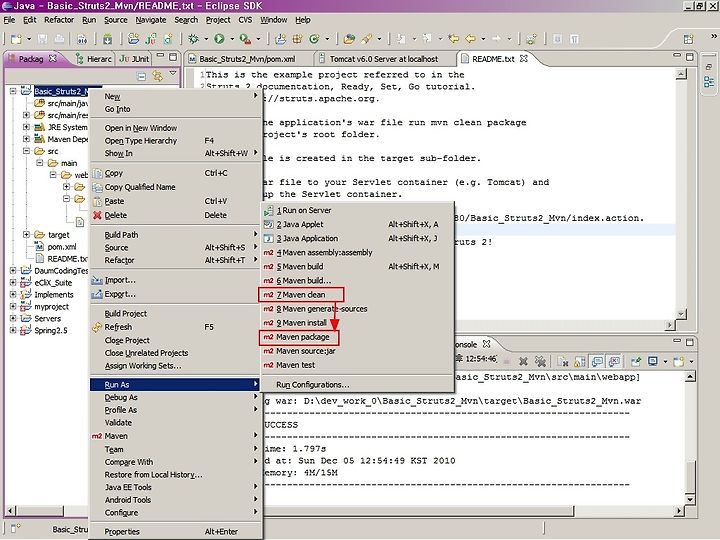Screen dimensions: 720x540
Task: Expand the Servers project node
Action: click(x=13, y=318)
